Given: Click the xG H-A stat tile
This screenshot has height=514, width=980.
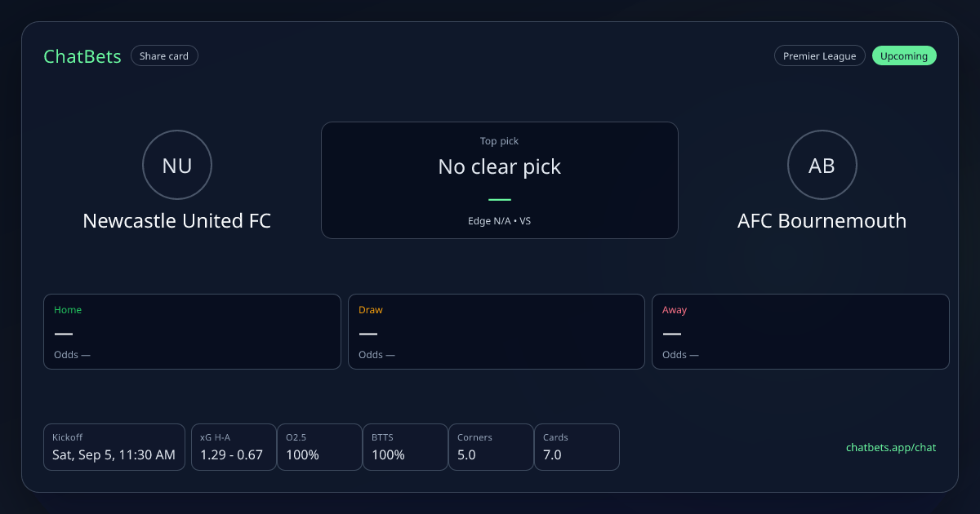Looking at the screenshot, I should (234, 447).
